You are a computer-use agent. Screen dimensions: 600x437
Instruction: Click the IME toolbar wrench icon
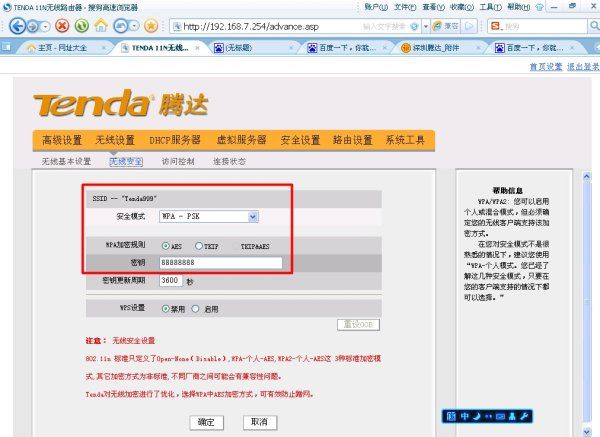coord(526,415)
